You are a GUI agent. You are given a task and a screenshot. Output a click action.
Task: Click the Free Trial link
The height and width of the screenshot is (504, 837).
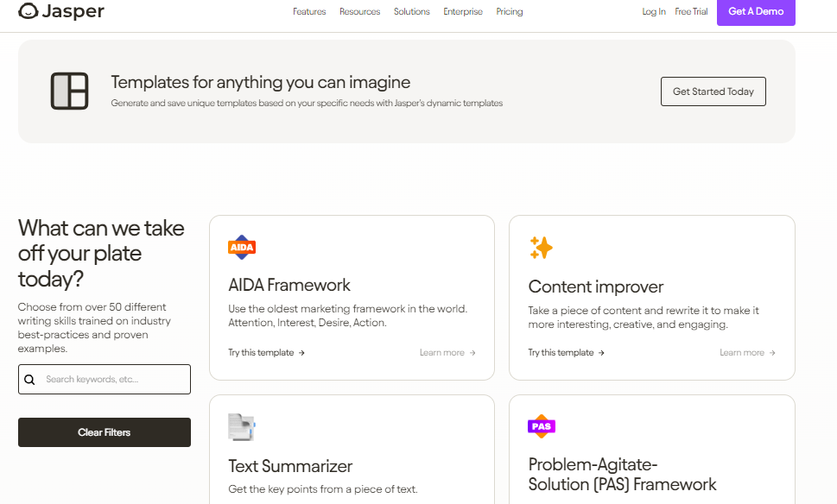691,12
